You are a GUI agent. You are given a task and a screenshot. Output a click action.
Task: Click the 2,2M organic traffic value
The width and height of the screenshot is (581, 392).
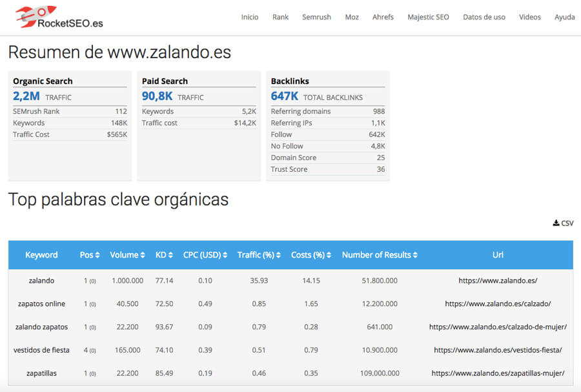click(x=26, y=96)
